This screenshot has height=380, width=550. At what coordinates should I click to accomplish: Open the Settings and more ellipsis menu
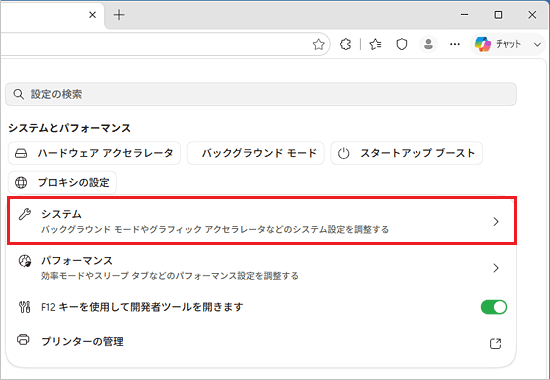(455, 44)
